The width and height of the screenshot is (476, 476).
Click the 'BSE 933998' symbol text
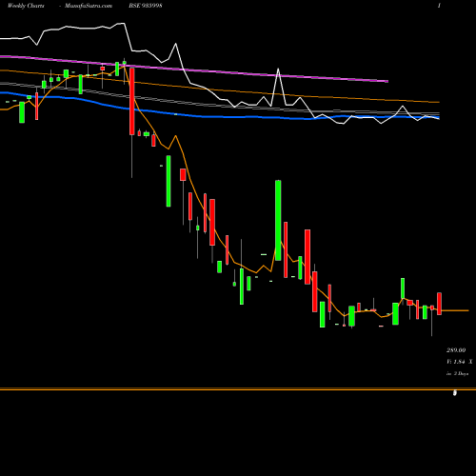point(146,6)
